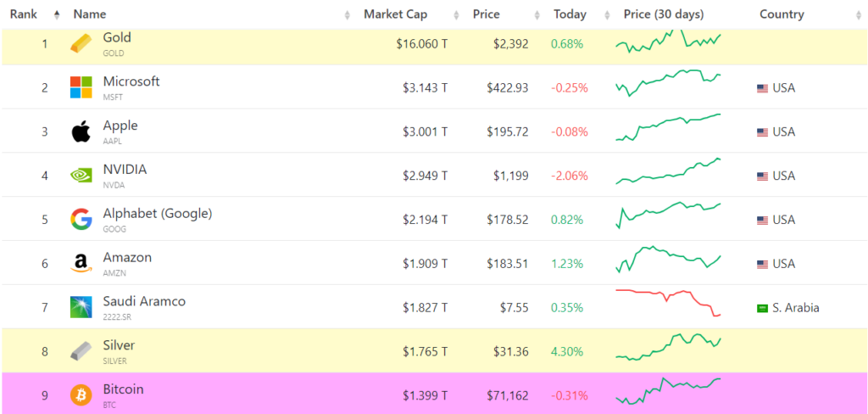Click the Gold bar icon
Image resolution: width=868 pixels, height=414 pixels.
(81, 43)
